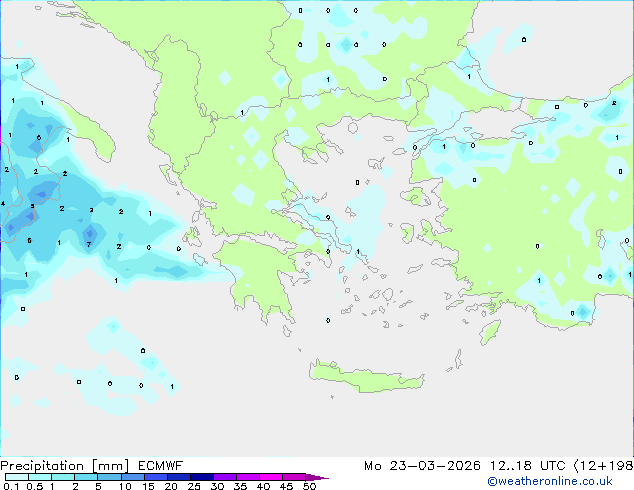Select the 25–30 mm legend swatch

click(x=202, y=477)
